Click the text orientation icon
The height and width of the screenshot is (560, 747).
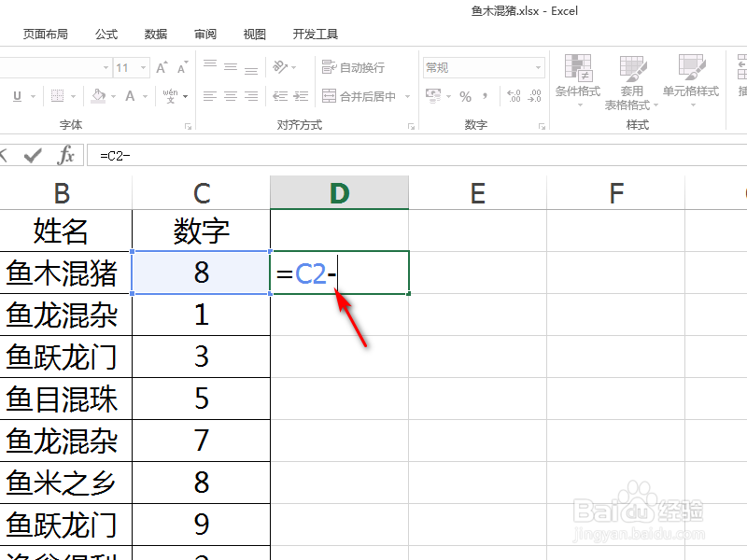pyautogui.click(x=280, y=67)
